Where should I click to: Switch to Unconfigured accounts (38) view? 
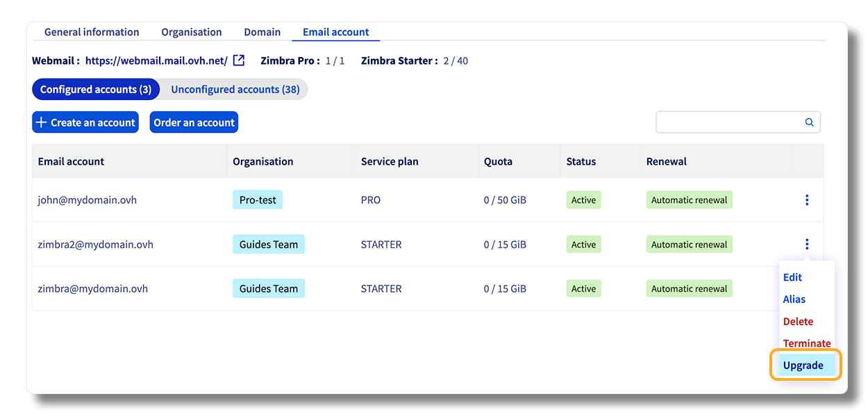[x=235, y=90]
